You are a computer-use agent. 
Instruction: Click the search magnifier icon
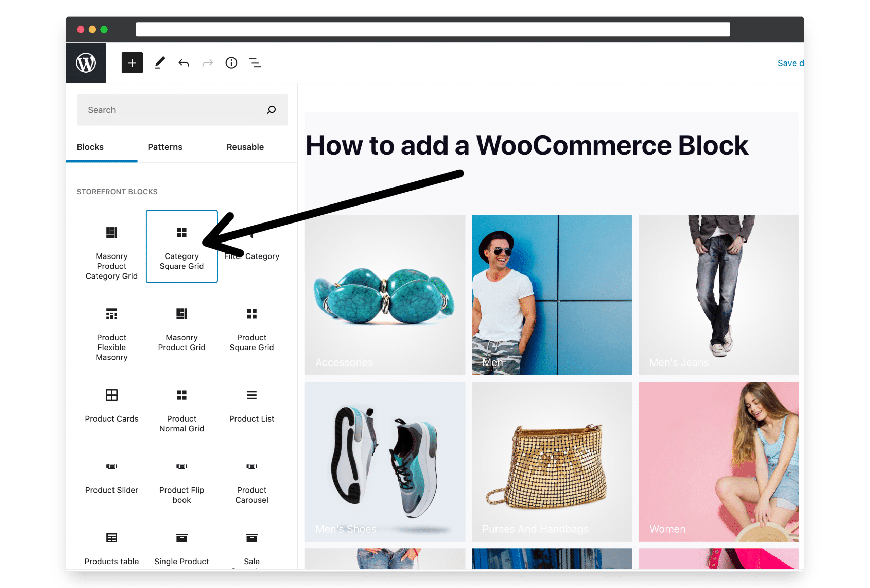272,110
